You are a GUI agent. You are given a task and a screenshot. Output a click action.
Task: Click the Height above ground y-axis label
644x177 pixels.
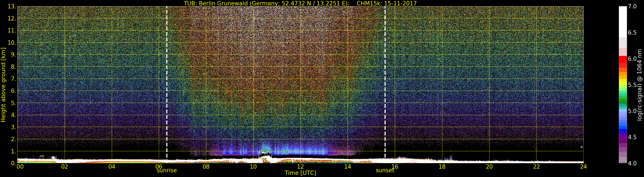(3, 85)
